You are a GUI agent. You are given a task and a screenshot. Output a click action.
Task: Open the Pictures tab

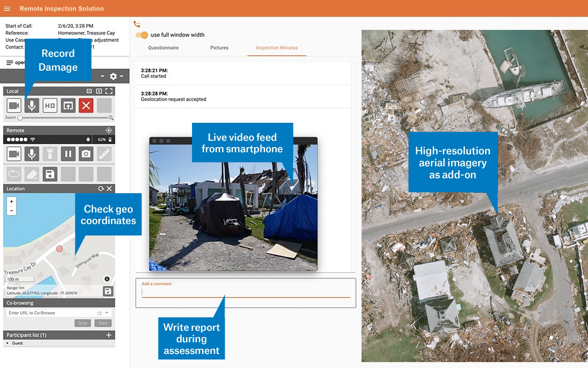pyautogui.click(x=219, y=48)
